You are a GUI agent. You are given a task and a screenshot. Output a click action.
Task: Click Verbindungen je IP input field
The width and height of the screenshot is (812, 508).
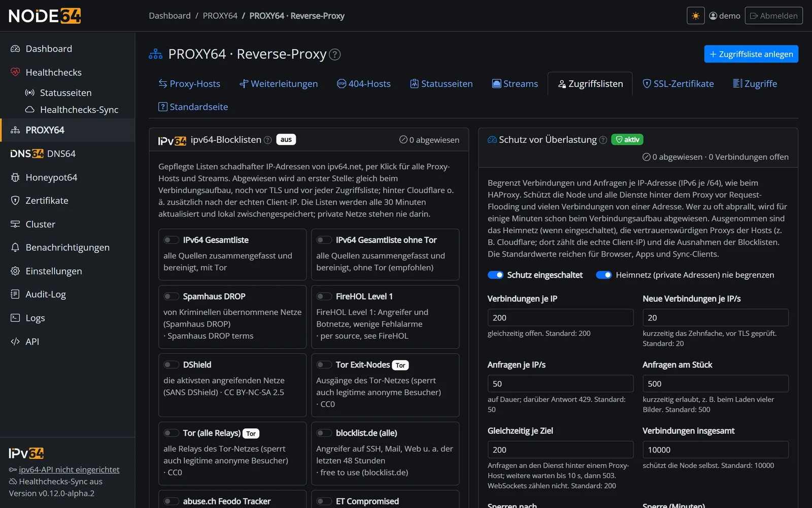560,317
